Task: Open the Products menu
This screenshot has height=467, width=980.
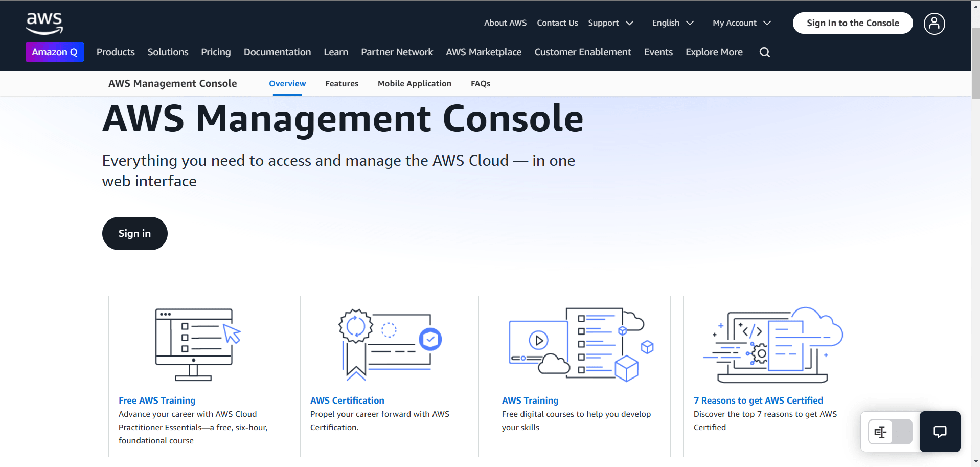Action: click(115, 52)
